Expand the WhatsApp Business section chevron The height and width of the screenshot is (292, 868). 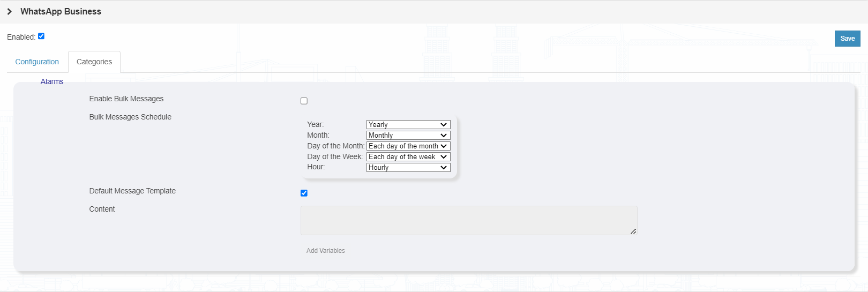click(10, 11)
